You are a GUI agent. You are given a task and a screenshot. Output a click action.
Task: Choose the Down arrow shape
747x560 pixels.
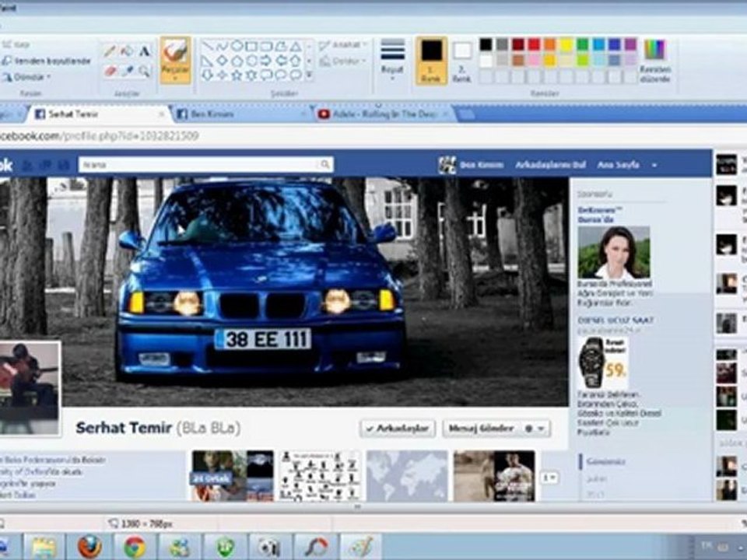pyautogui.click(x=207, y=75)
